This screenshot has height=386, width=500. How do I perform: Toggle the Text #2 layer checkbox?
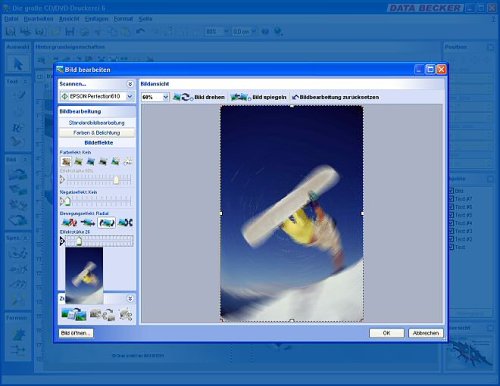click(x=451, y=239)
